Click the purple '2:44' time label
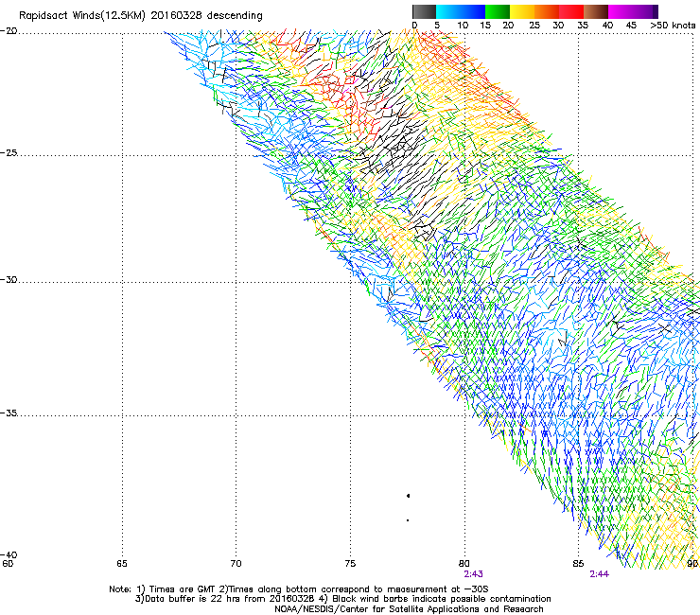 tap(599, 574)
